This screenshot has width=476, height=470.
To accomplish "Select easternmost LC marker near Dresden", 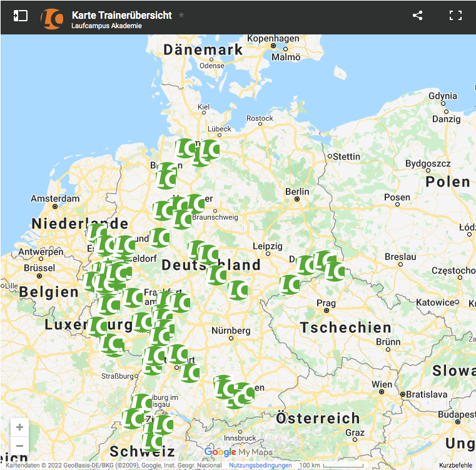I will tap(335, 271).
